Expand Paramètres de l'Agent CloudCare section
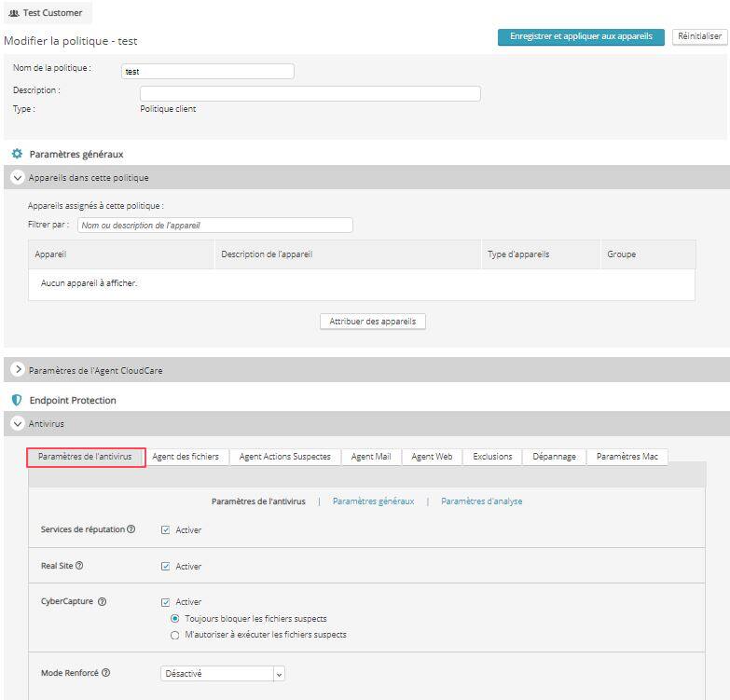Screen dimensions: 730x700 point(17,370)
